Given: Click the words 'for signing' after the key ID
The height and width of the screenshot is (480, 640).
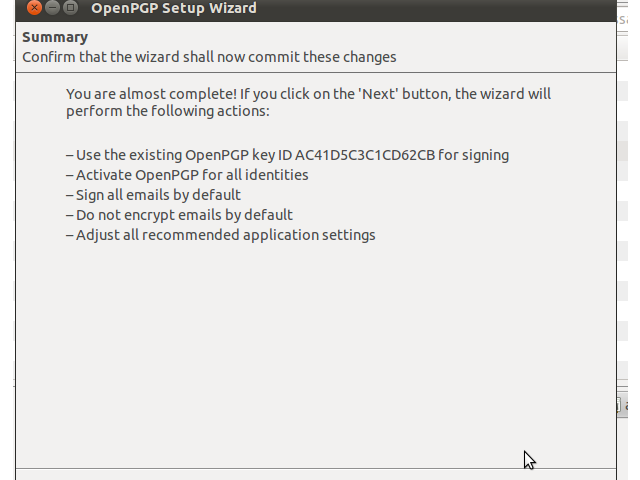Looking at the screenshot, I should click(x=473, y=155).
